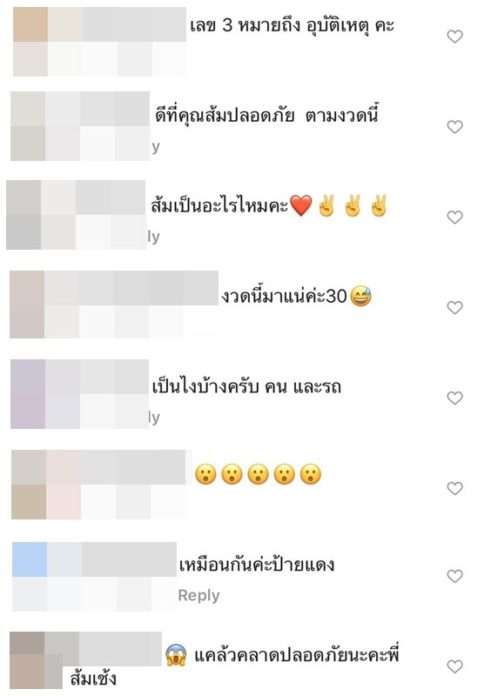Open blurred avatar of surprised emoji commenter
The height and width of the screenshot is (696, 491).
coord(28,484)
